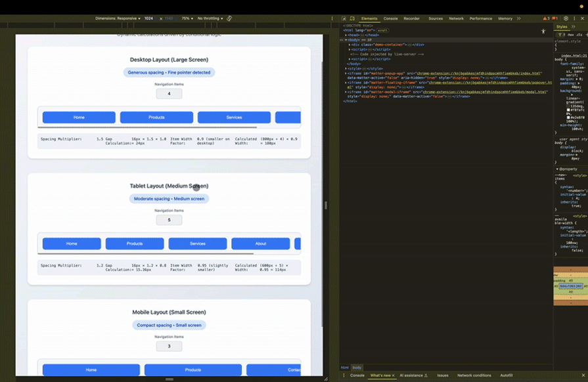This screenshot has height=382, width=588.
Task: Toggle the device toolbar icon
Action: 353,18
